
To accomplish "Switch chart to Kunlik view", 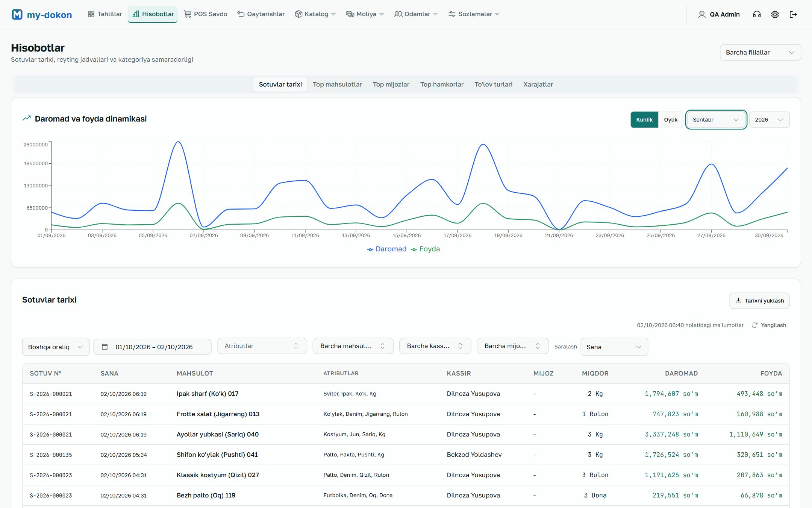I will click(x=644, y=120).
